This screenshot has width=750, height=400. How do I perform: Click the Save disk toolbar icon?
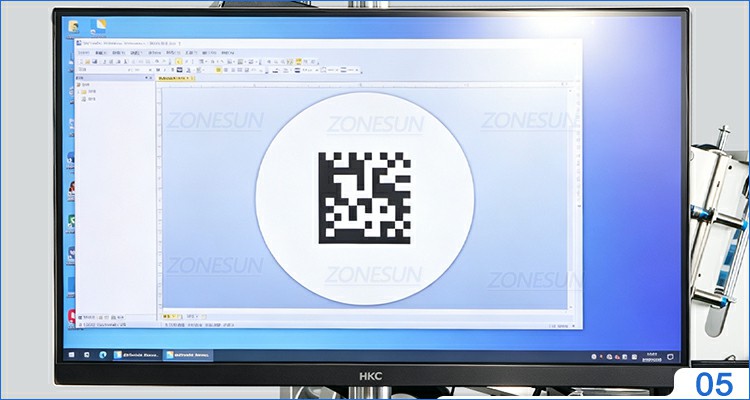tap(95, 62)
